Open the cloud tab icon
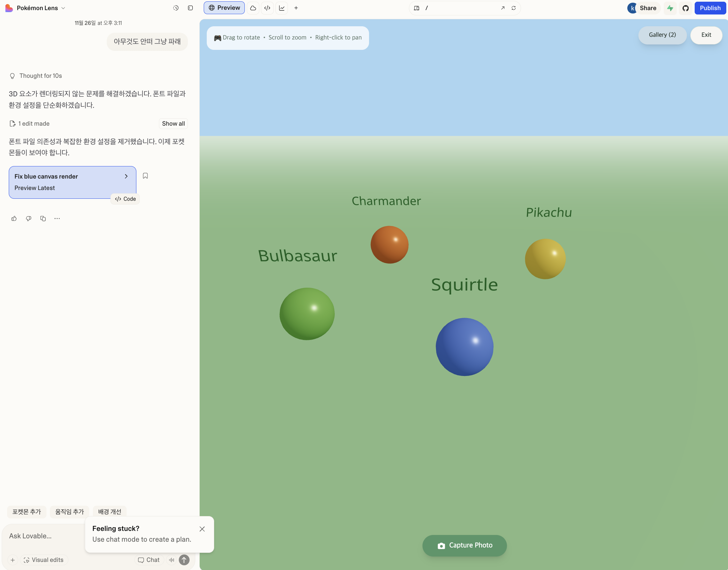This screenshot has height=570, width=728. coord(253,8)
